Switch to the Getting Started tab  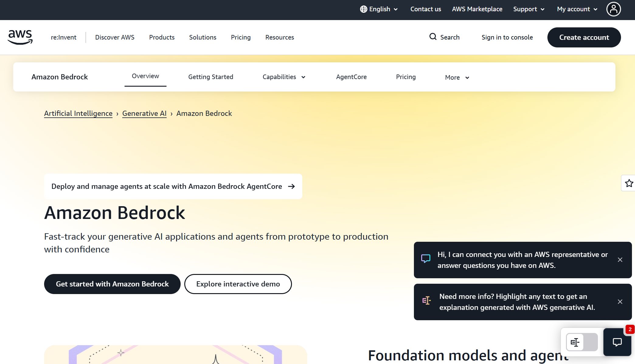pos(210,77)
